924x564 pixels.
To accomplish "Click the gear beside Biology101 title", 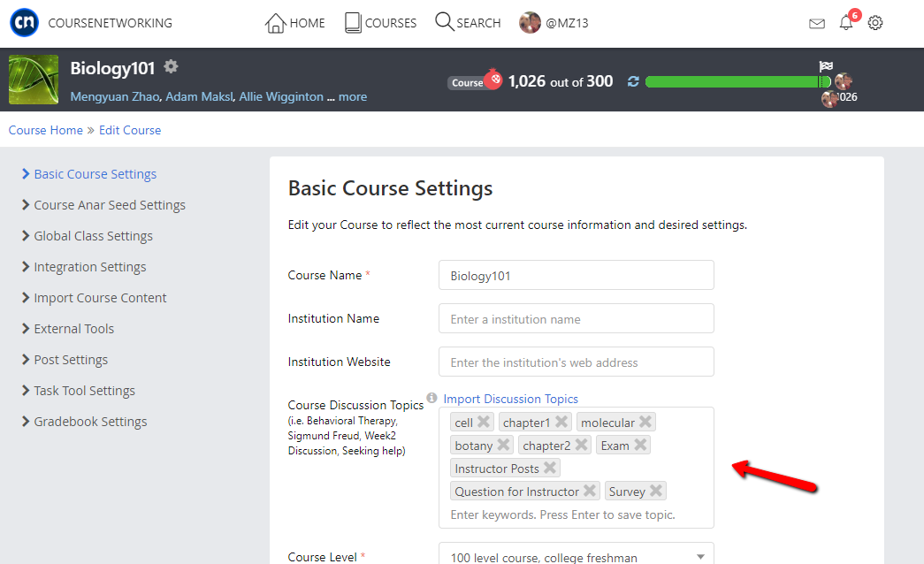I will (171, 66).
